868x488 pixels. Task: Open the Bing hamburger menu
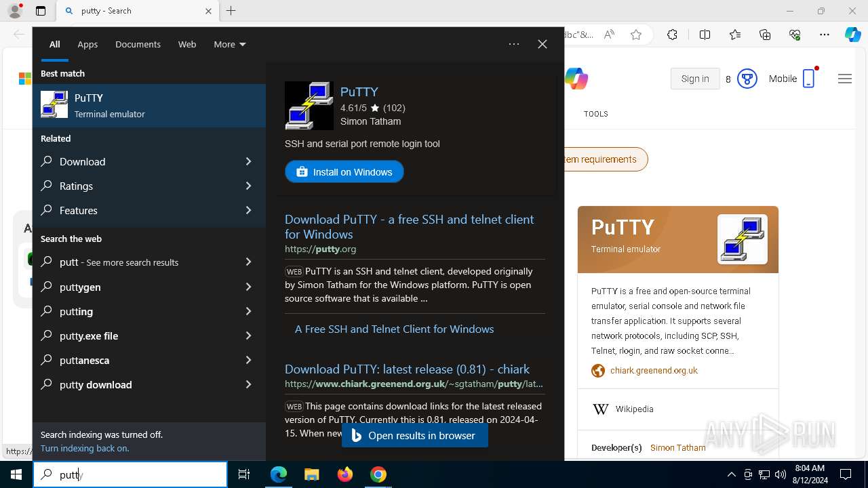click(x=845, y=79)
